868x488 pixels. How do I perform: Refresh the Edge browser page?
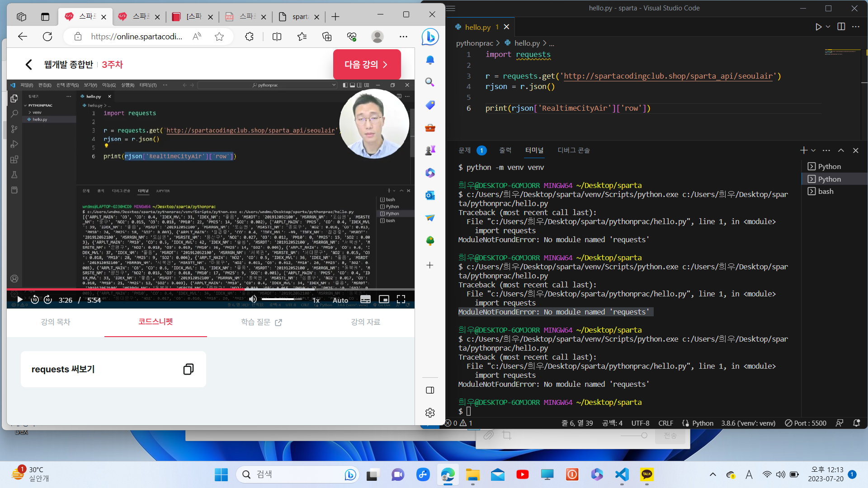(47, 37)
